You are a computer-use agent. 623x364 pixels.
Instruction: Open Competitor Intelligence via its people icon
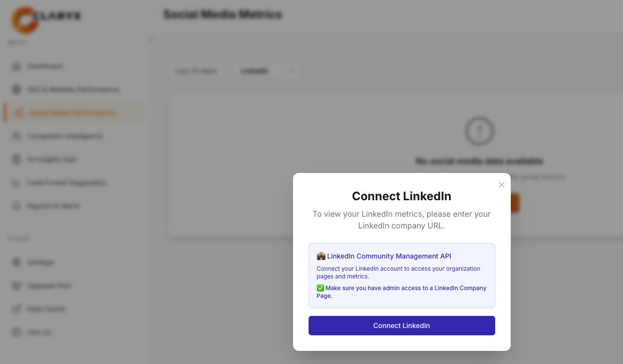17,136
